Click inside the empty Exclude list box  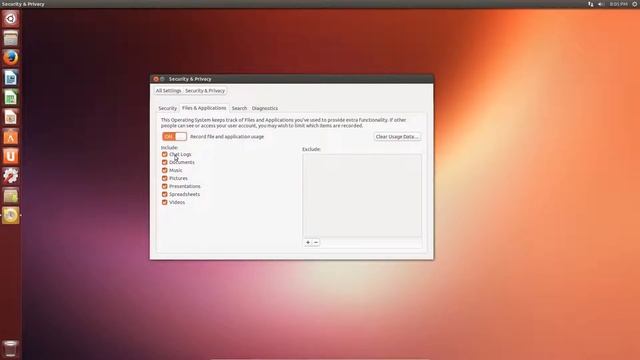coord(362,196)
